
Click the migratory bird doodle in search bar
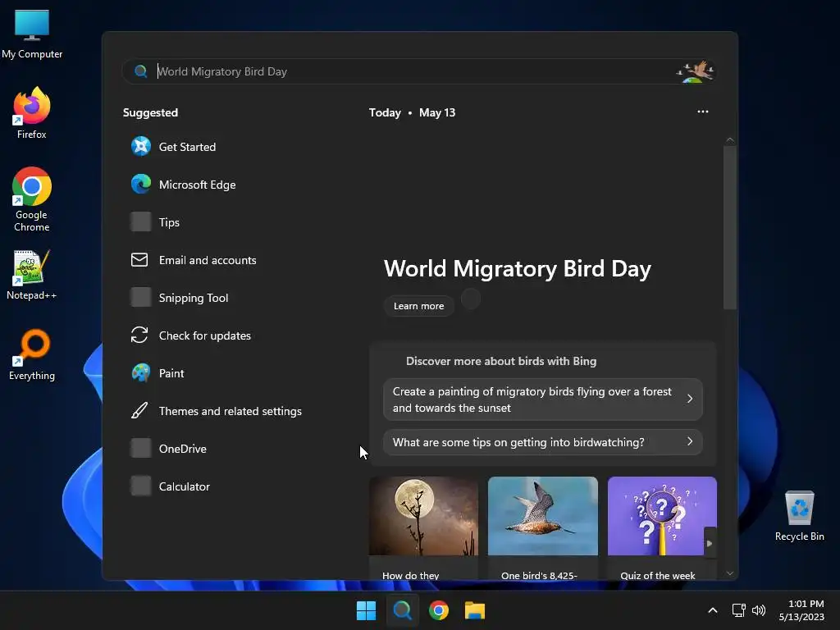click(x=695, y=72)
